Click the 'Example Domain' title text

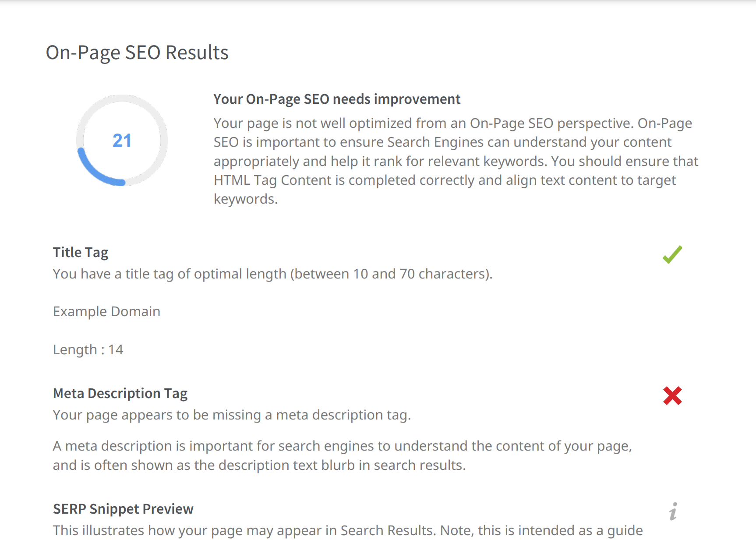[106, 311]
